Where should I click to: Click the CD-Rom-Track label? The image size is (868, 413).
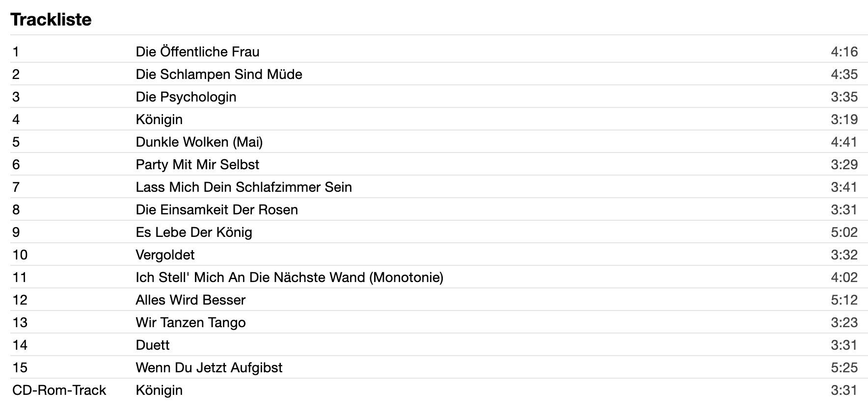pos(59,390)
